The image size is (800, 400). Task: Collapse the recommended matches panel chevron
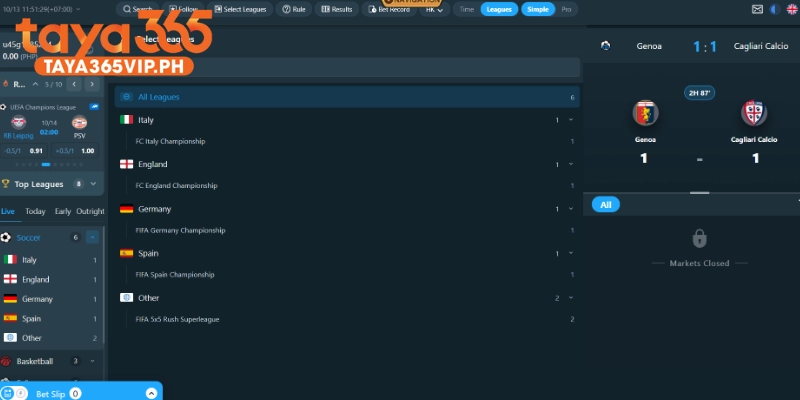(35, 84)
